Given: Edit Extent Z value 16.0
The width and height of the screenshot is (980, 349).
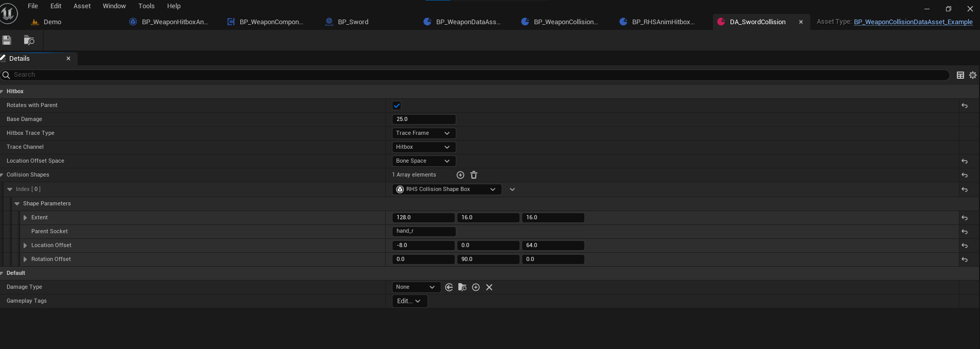Looking at the screenshot, I should (553, 218).
